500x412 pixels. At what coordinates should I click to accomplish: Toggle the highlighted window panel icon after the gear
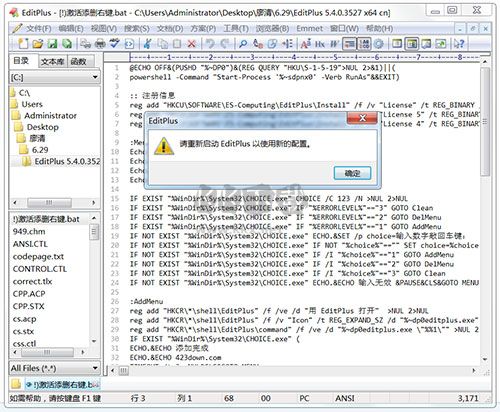click(412, 44)
